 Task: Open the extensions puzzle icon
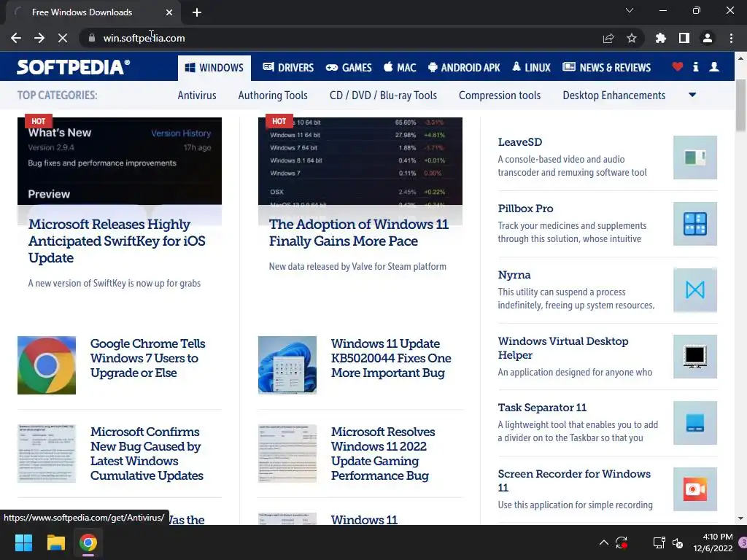[661, 38]
